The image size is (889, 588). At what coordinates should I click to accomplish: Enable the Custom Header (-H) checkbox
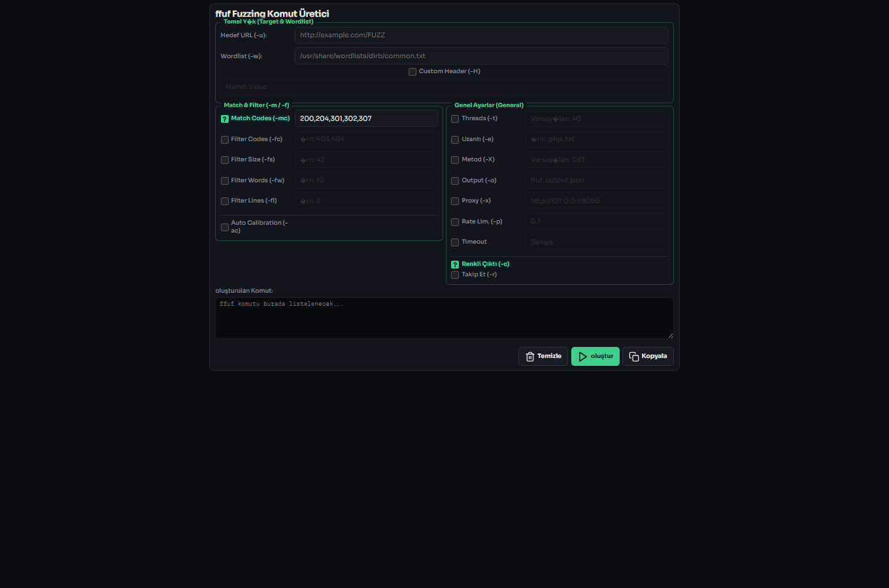(412, 72)
